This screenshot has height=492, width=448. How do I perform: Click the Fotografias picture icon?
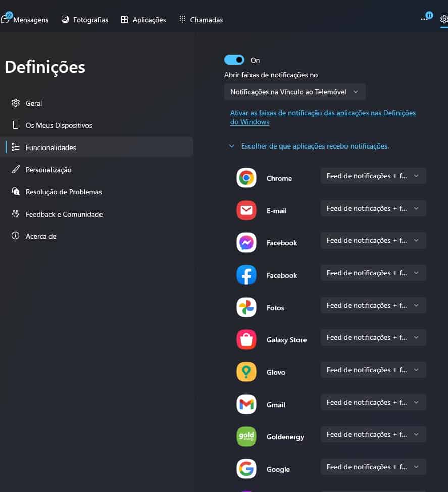(x=65, y=20)
